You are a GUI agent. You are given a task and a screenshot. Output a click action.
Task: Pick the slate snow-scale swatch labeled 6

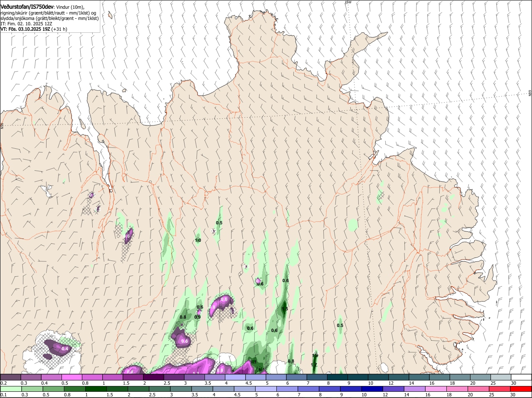pos(297,377)
